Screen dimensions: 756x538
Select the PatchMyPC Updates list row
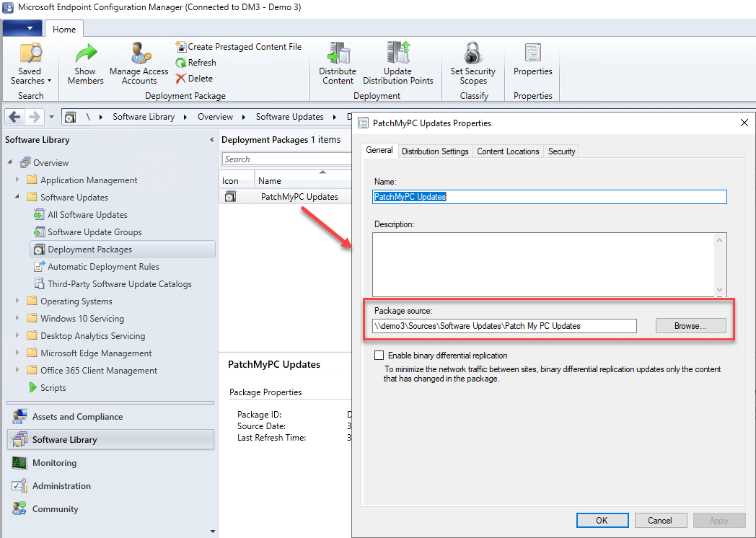pyautogui.click(x=286, y=197)
